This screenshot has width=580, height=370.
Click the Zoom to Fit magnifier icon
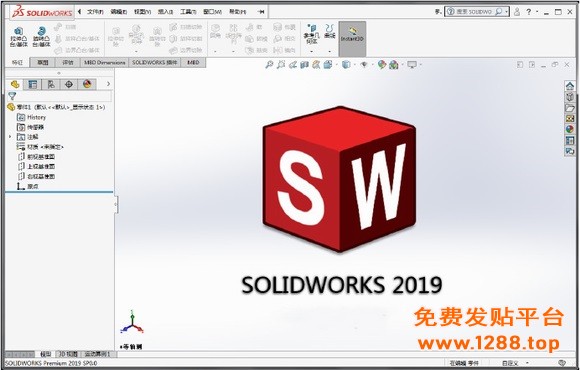(x=269, y=65)
